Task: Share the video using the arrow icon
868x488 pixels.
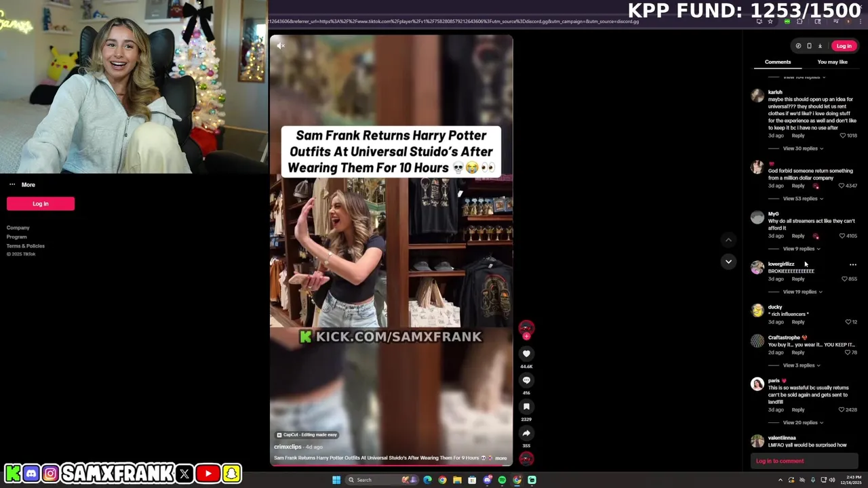Action: pyautogui.click(x=526, y=433)
